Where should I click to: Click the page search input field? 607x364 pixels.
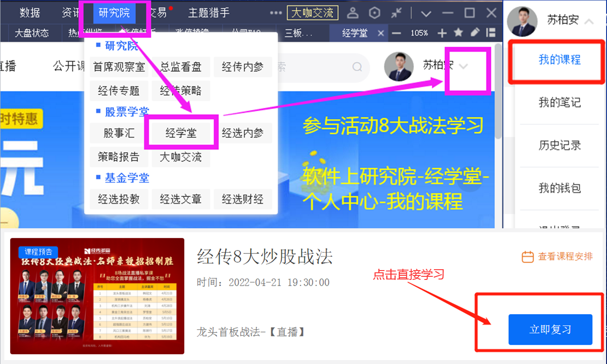point(323,67)
